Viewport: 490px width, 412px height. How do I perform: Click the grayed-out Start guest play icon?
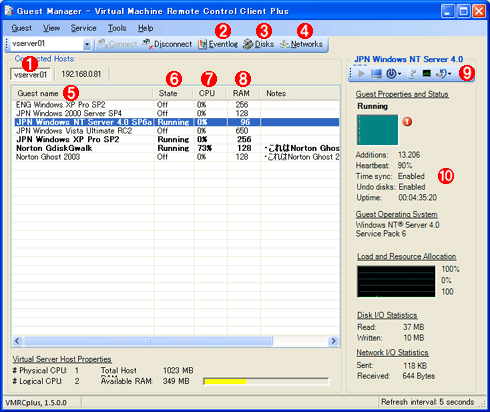361,73
